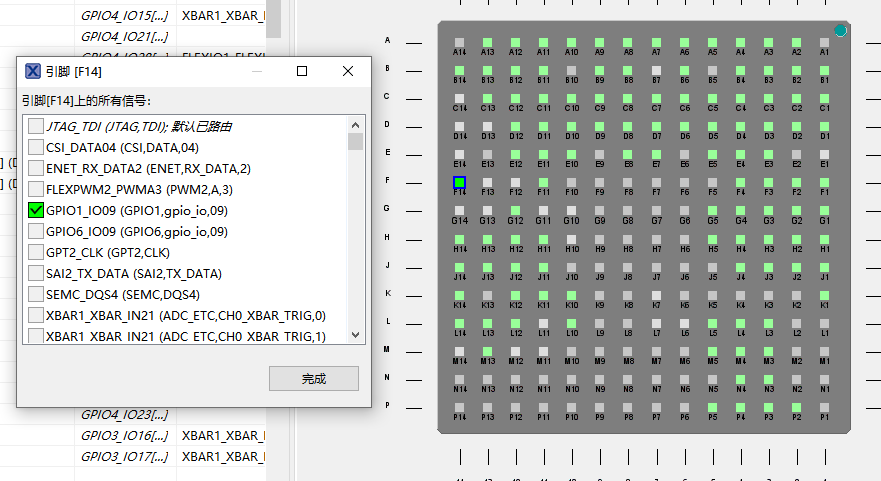
Task: Select pin L14 on the package view
Action: [x=460, y=324]
